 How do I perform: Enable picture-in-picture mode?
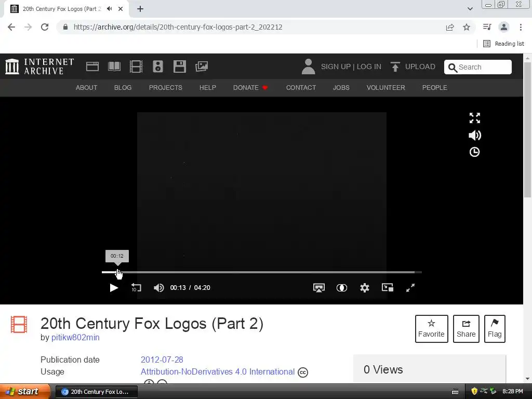388,288
